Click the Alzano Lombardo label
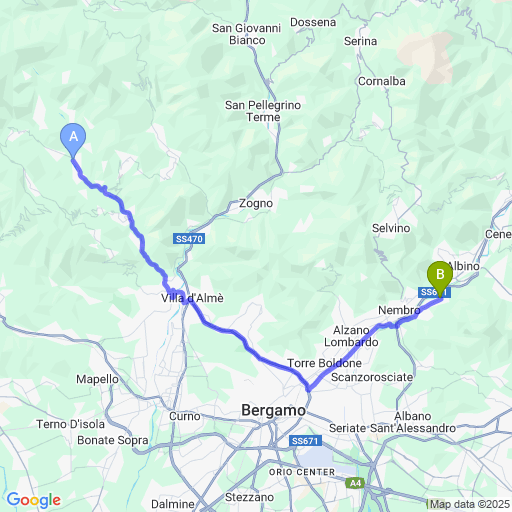Viewport: 512px width, 512px height. pyautogui.click(x=351, y=336)
